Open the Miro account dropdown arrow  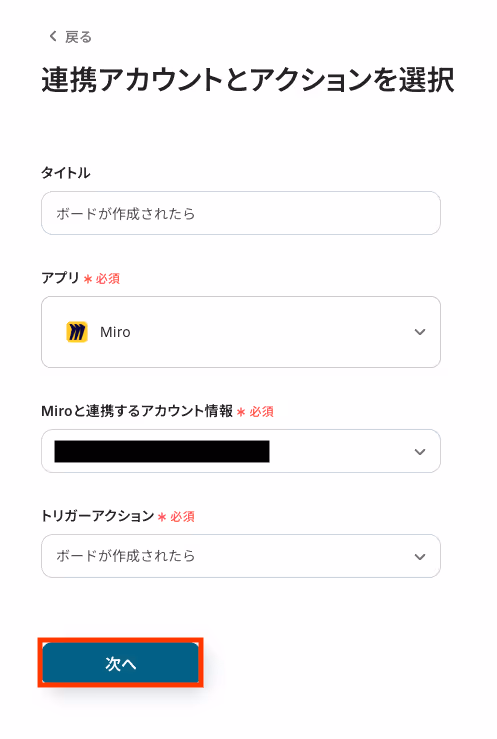(420, 452)
